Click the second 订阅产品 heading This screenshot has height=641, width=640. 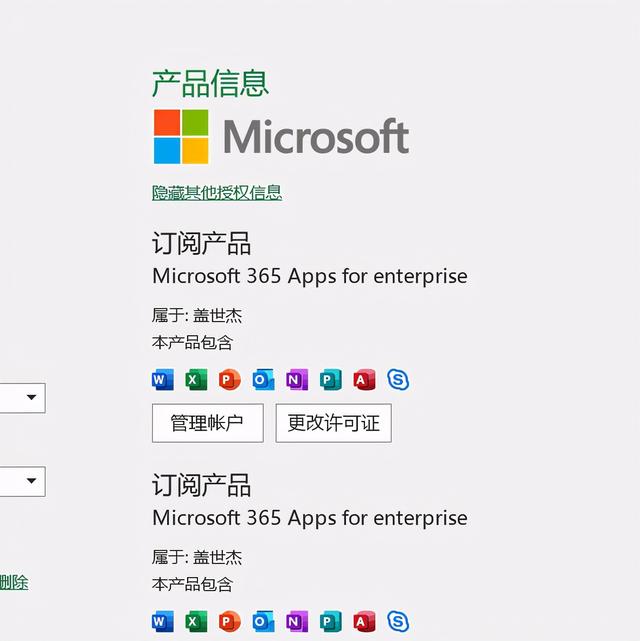pos(201,485)
